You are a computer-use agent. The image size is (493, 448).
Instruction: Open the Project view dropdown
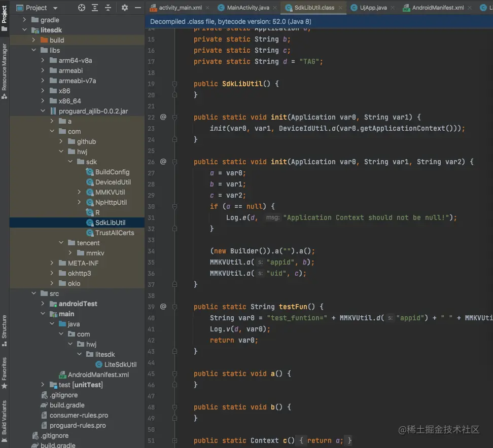click(x=55, y=8)
